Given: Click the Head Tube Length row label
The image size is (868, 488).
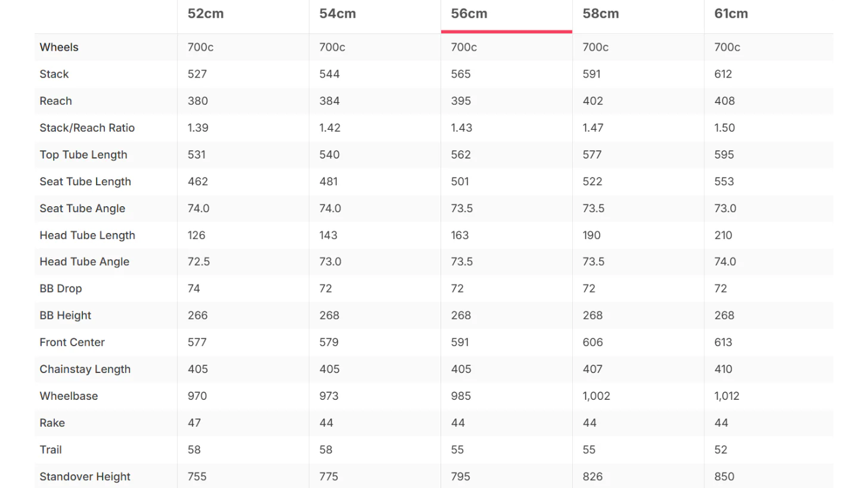Looking at the screenshot, I should [x=88, y=235].
